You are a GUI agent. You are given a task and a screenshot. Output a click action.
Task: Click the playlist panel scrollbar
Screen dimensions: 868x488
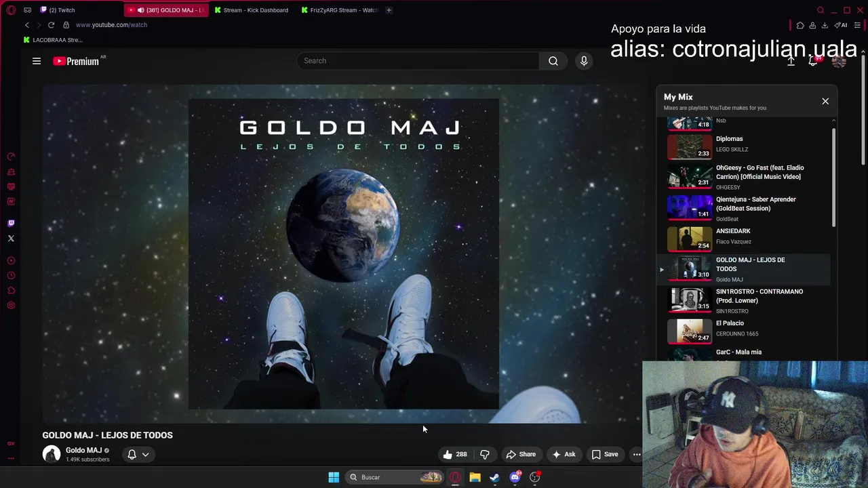pos(834,178)
